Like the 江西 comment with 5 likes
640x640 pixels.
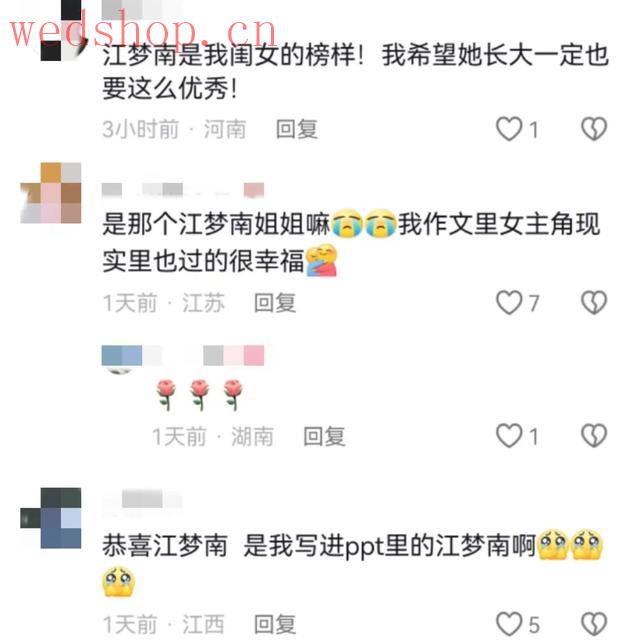coord(509,624)
